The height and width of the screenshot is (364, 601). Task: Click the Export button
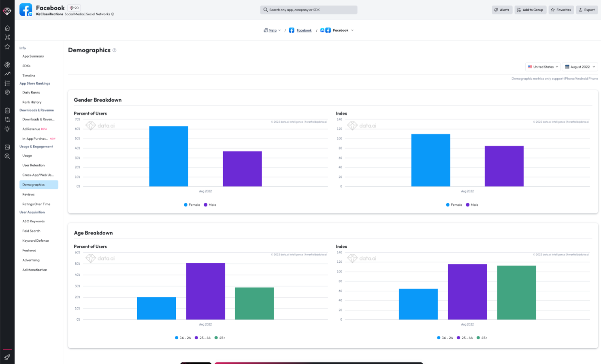[x=587, y=10]
